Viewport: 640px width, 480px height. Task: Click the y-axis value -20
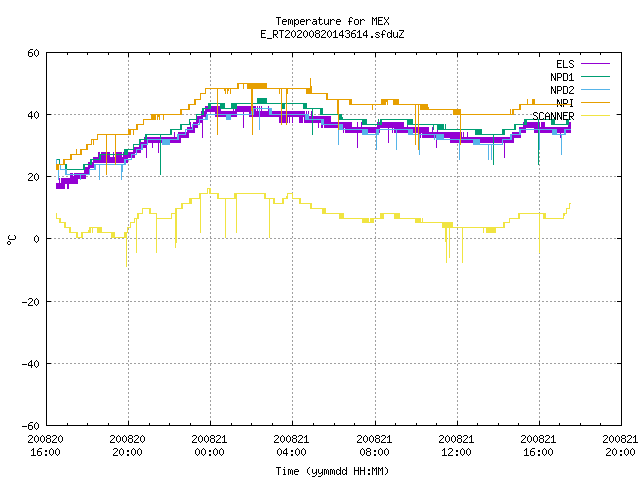(x=31, y=302)
